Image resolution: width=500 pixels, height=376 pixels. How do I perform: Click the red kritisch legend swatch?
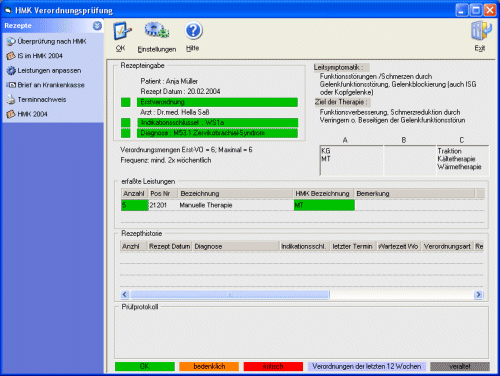273,366
